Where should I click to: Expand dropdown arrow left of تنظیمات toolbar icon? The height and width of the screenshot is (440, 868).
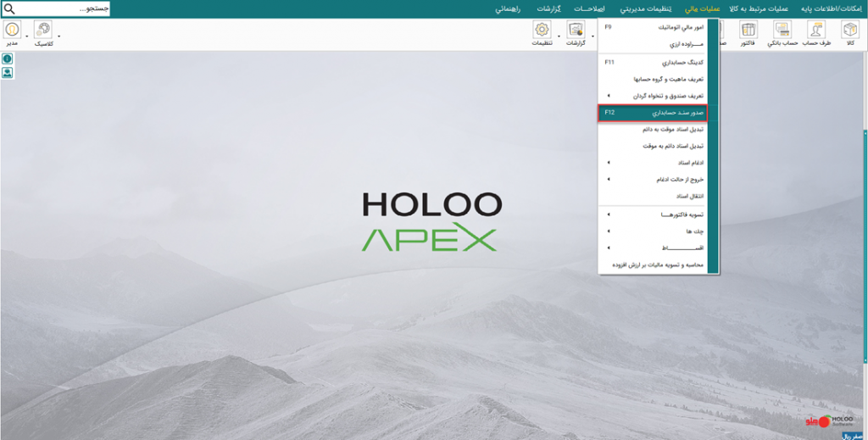pyautogui.click(x=559, y=36)
